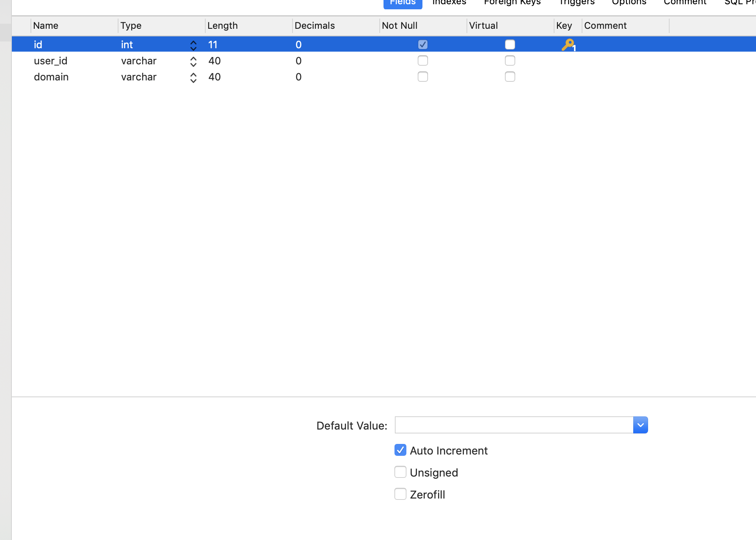Select the user_id field name cell

coord(74,61)
